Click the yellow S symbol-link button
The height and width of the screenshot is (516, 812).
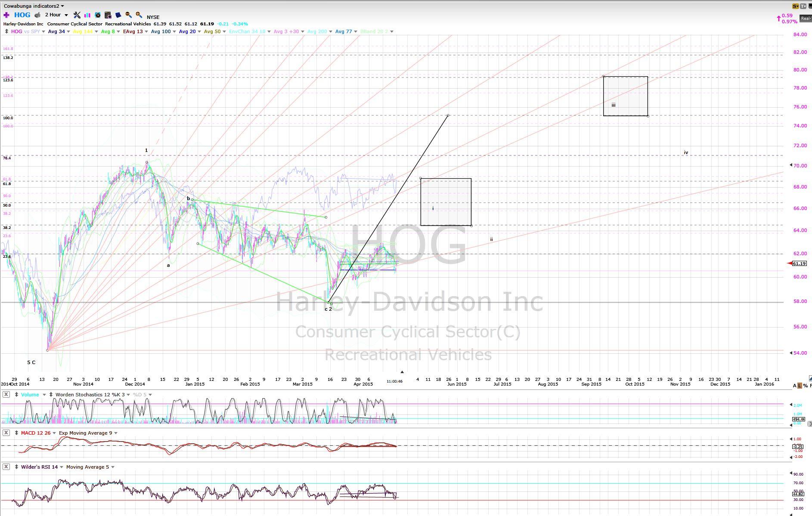pos(795,6)
